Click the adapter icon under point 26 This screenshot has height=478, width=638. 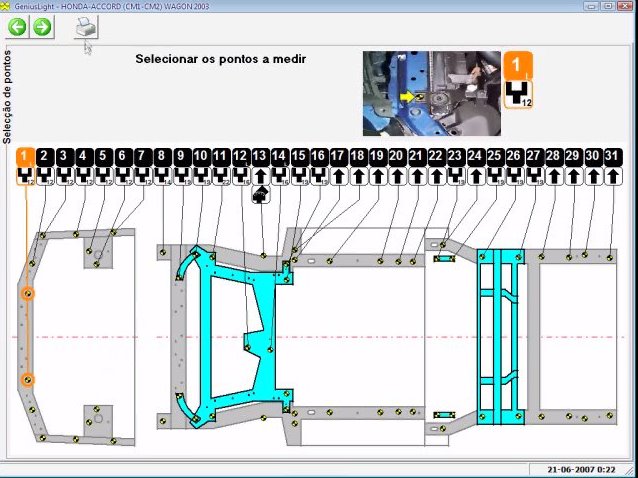tap(515, 177)
